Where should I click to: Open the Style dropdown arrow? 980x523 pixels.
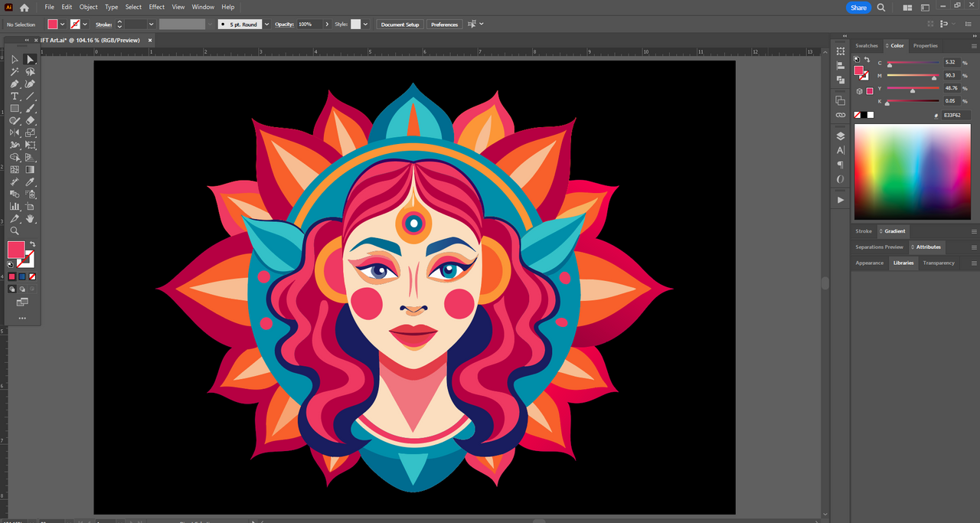tap(366, 25)
